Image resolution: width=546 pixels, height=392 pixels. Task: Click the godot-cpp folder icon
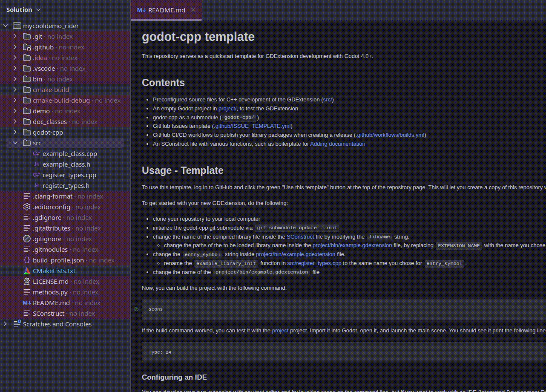pos(26,133)
